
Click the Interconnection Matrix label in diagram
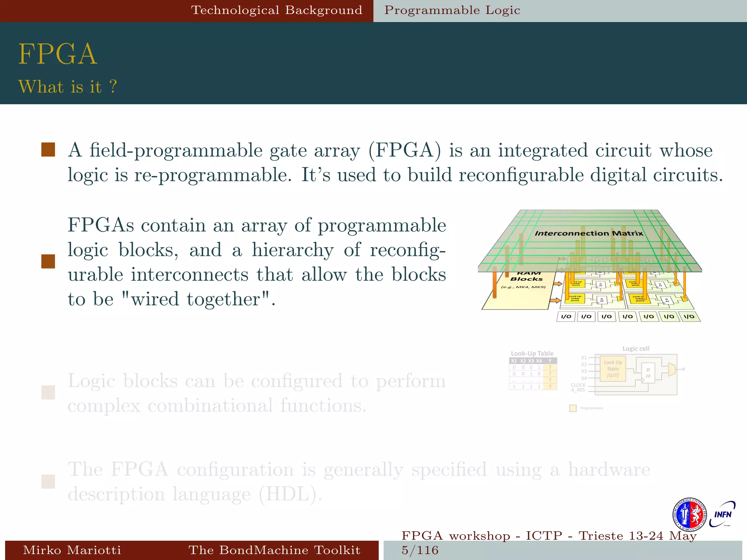pos(589,233)
